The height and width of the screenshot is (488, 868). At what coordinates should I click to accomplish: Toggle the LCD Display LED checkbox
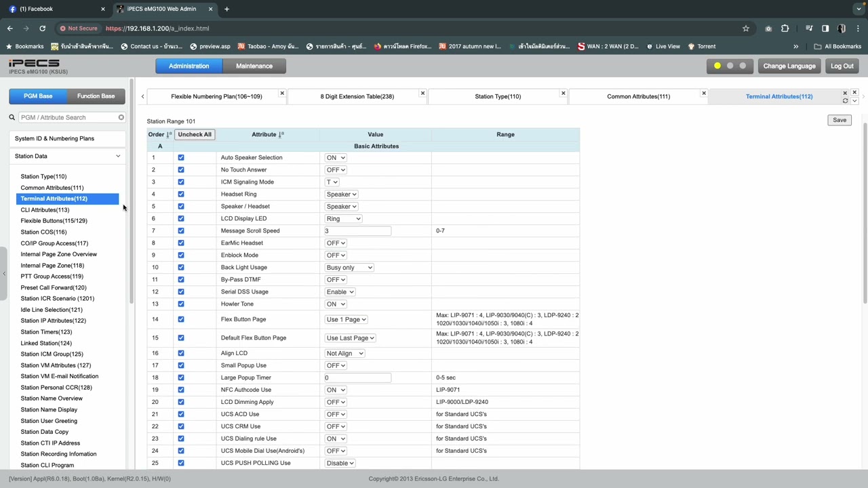coord(181,218)
